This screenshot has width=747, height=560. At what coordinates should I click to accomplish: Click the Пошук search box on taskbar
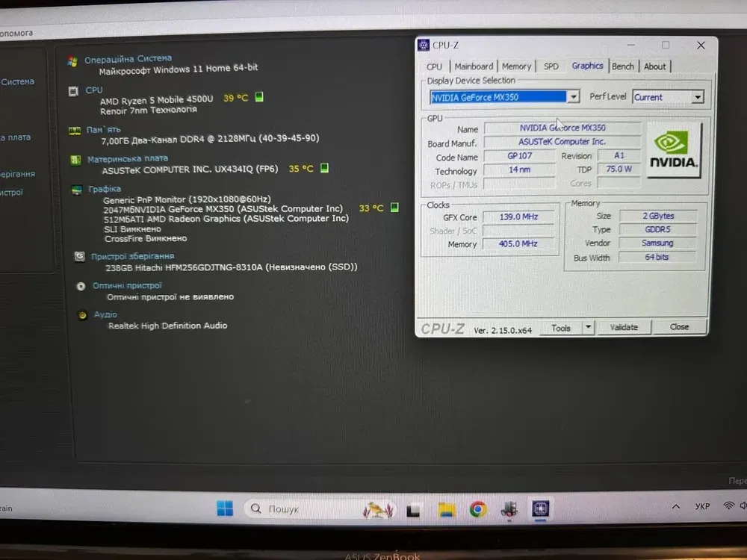pyautogui.click(x=299, y=509)
